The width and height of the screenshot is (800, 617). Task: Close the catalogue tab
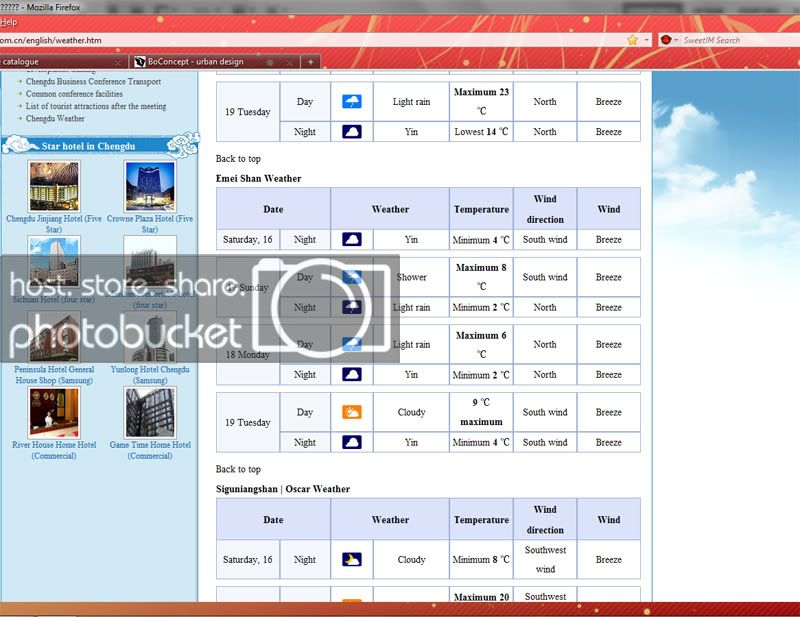(x=118, y=62)
